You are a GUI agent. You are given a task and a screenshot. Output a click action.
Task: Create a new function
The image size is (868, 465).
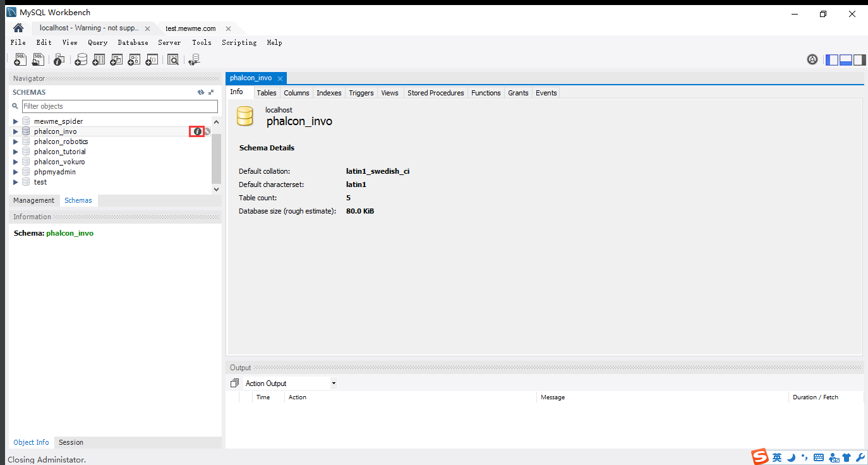click(x=152, y=59)
